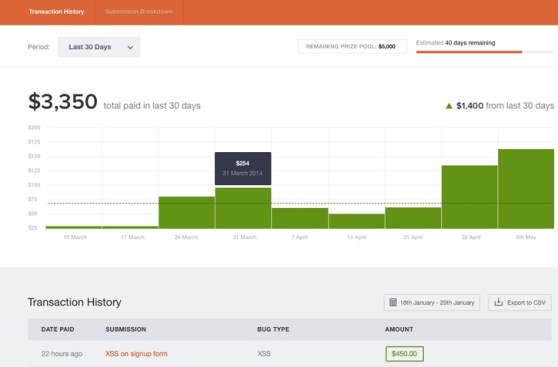
Task: Select the 14 April chart bar
Action: [x=357, y=221]
